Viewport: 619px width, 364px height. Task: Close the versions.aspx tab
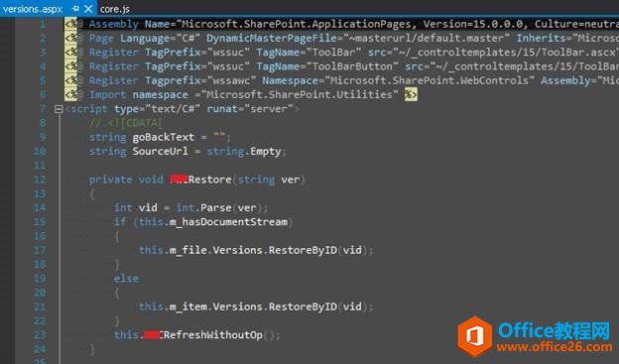coord(89,9)
